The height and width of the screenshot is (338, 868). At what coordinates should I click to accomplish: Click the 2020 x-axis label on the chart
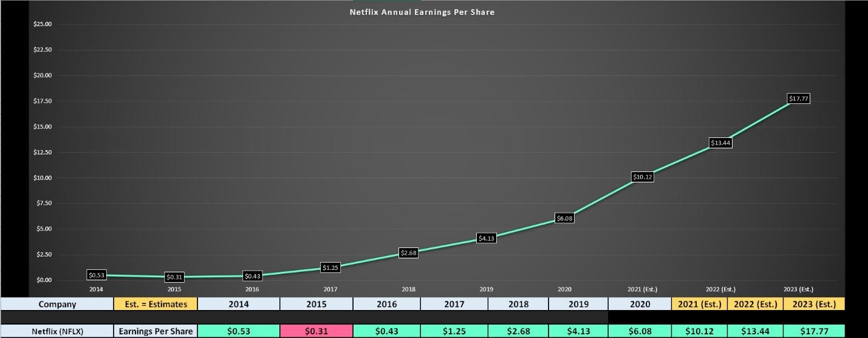(x=564, y=289)
